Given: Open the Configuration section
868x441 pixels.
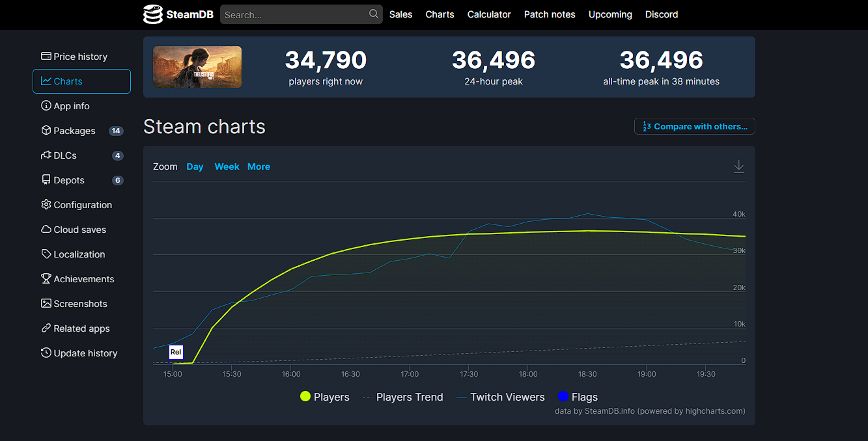Looking at the screenshot, I should point(83,205).
